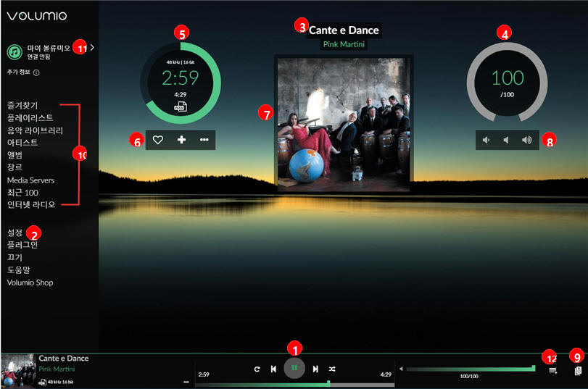Pause playback with the center pause button

pyautogui.click(x=294, y=368)
